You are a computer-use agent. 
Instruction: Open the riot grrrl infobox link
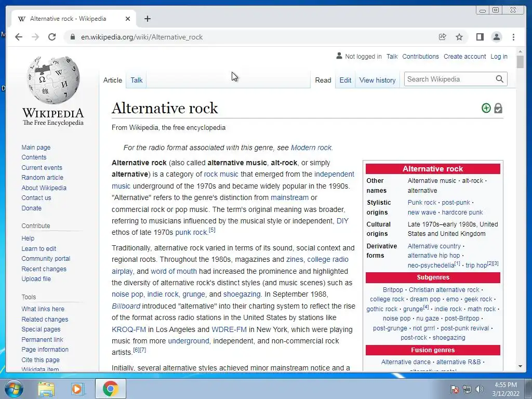(424, 328)
